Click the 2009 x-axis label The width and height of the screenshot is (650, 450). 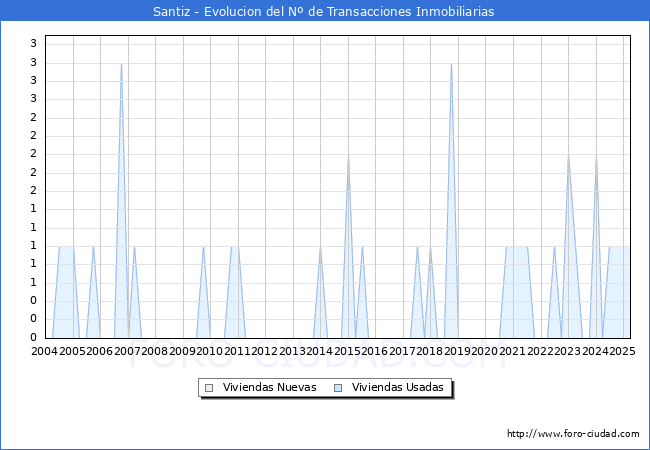tap(182, 351)
